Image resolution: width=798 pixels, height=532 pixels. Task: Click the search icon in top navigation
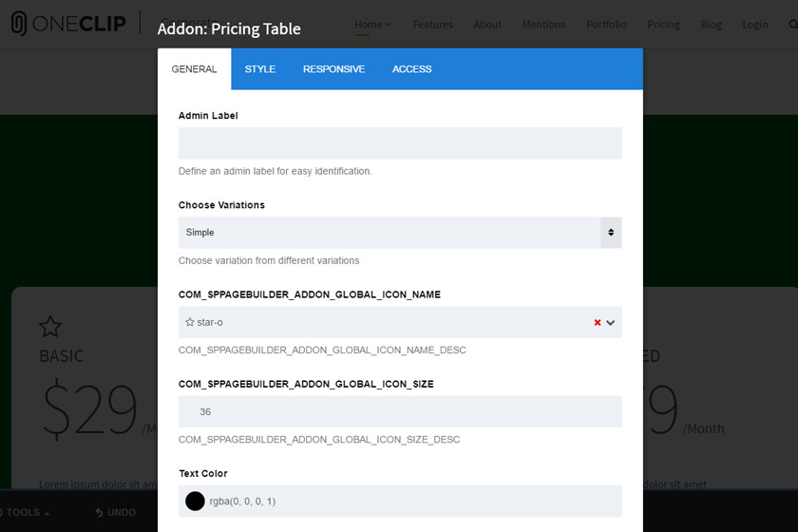793,25
